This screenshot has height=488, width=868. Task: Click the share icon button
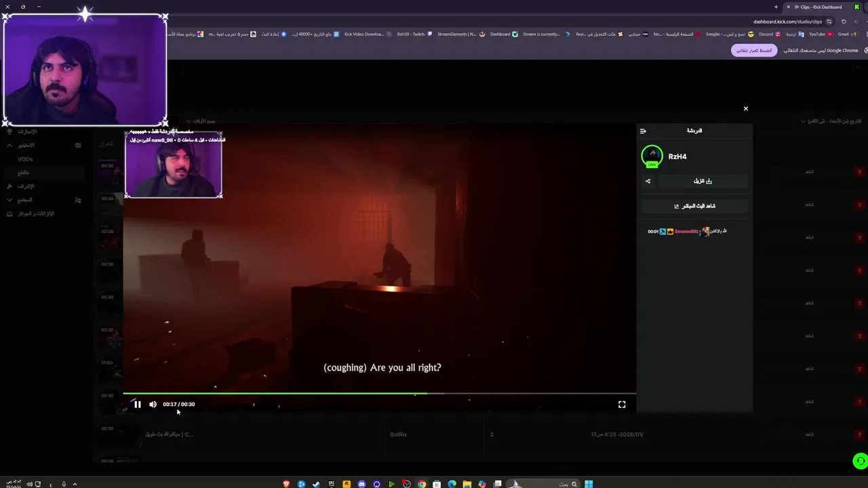(648, 182)
